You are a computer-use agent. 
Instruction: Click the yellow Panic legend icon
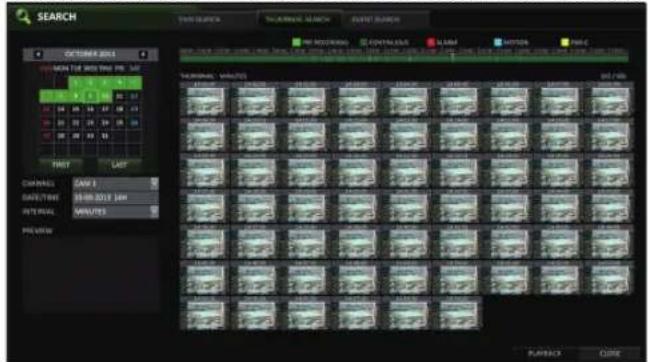point(565,42)
